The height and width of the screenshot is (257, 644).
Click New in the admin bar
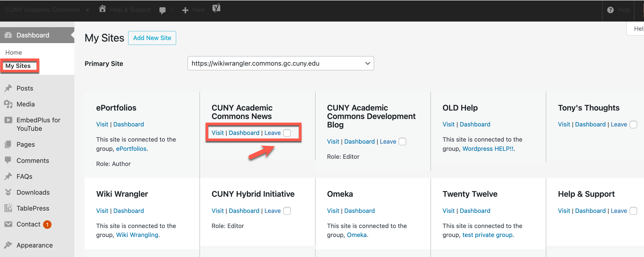pyautogui.click(x=198, y=10)
